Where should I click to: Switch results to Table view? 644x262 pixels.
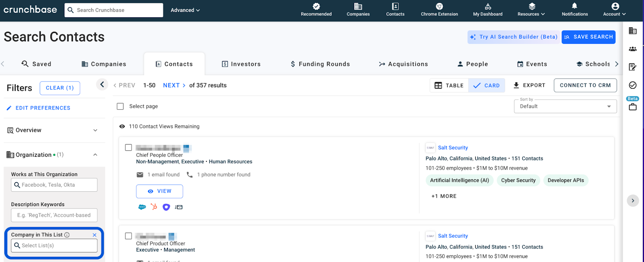[x=449, y=86]
